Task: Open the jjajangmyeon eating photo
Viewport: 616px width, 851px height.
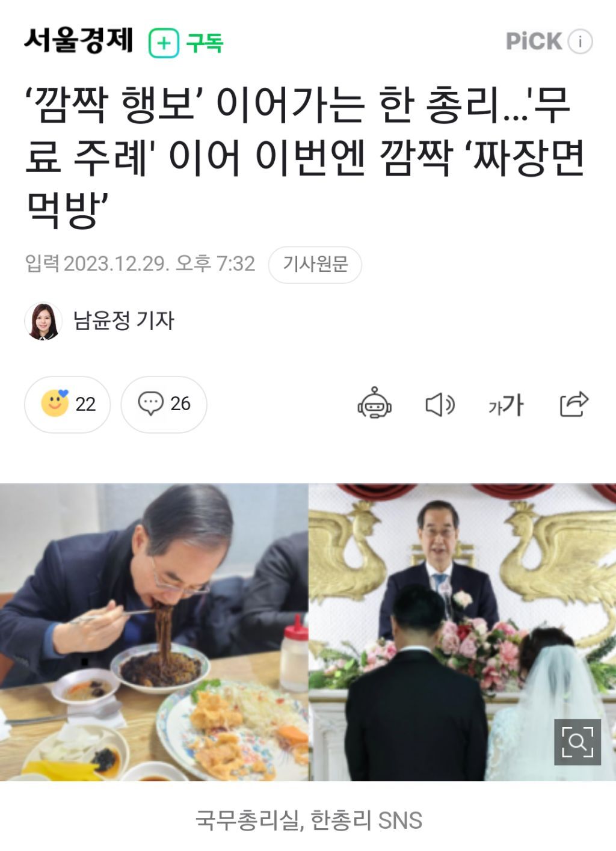Action: [x=154, y=632]
